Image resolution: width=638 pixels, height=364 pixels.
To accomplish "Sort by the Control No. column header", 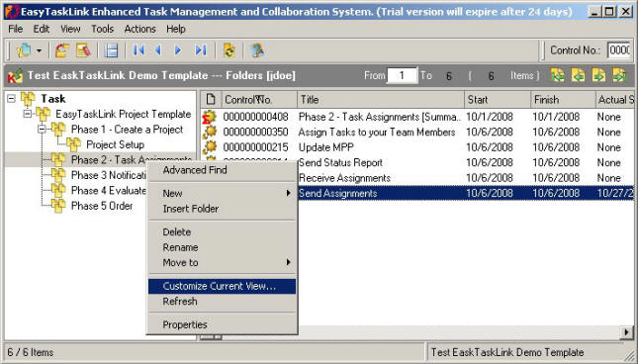I will [259, 99].
